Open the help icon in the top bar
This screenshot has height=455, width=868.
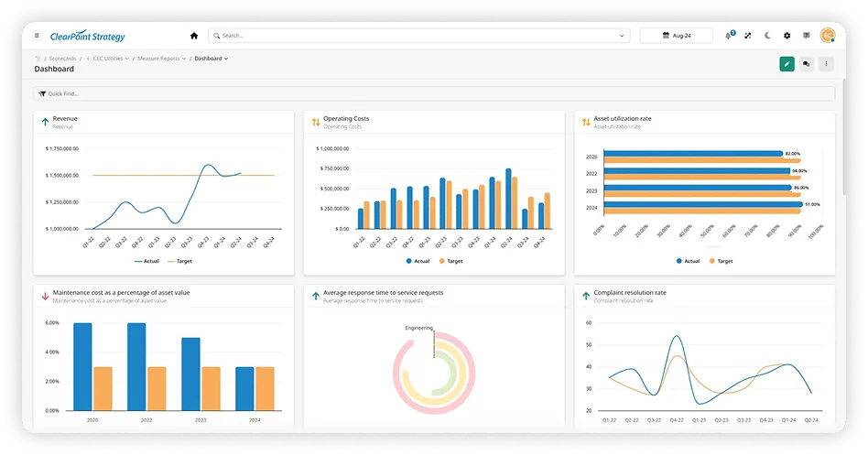(x=807, y=36)
